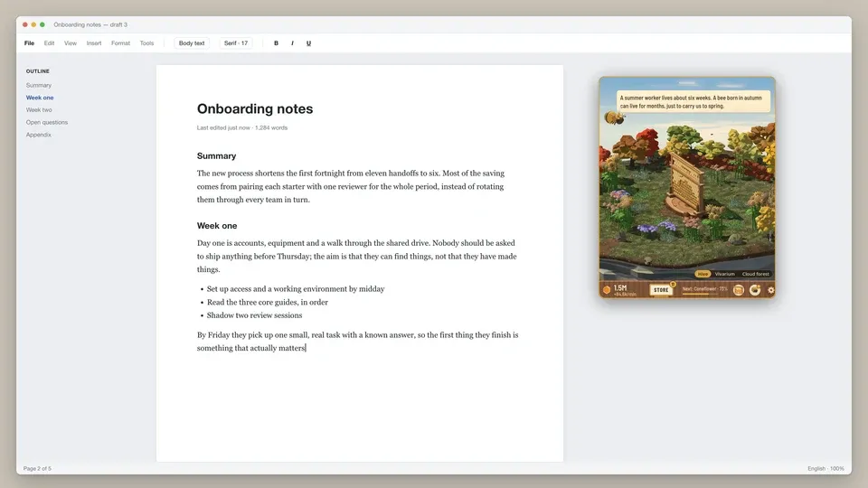Jump to Summary in the outline
The height and width of the screenshot is (488, 868).
point(39,85)
